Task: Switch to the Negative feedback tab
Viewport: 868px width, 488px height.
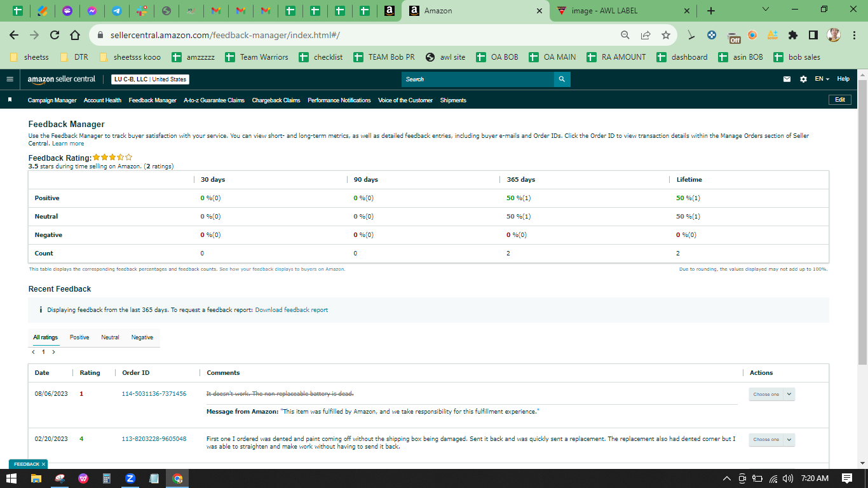Action: point(142,337)
